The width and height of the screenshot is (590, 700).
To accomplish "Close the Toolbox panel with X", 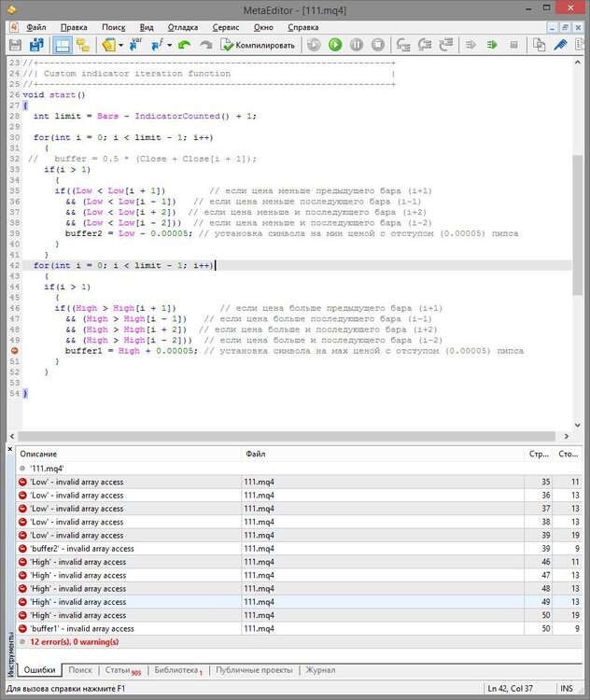I will pyautogui.click(x=10, y=449).
